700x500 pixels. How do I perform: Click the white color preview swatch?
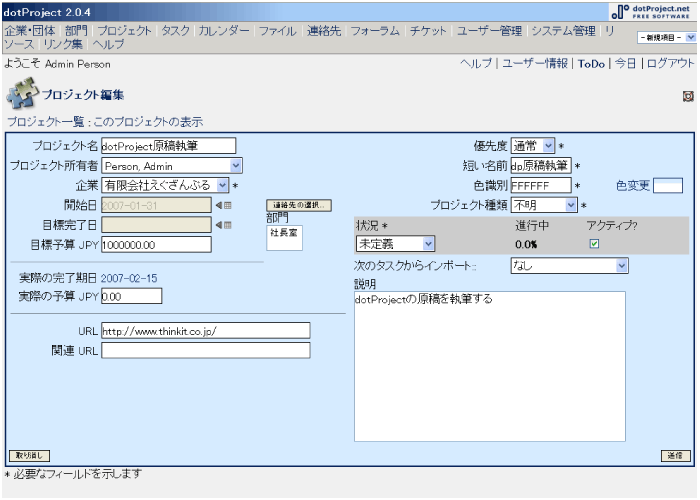[668, 185]
